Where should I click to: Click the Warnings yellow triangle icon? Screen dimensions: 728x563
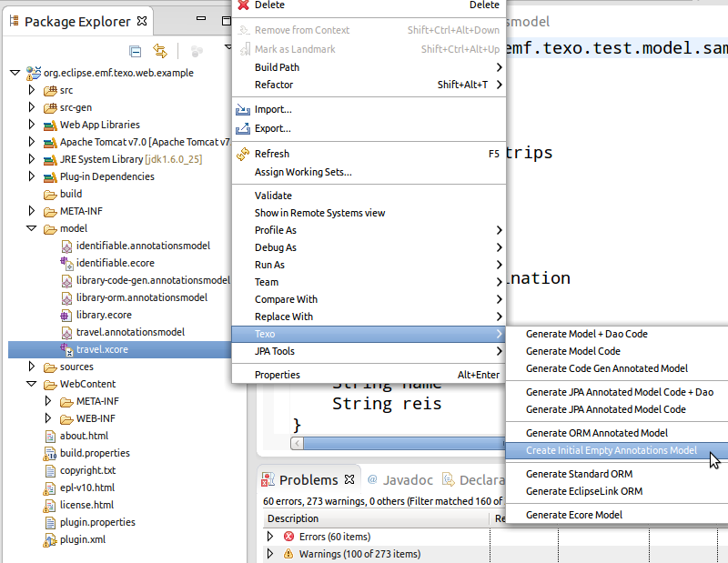point(288,554)
